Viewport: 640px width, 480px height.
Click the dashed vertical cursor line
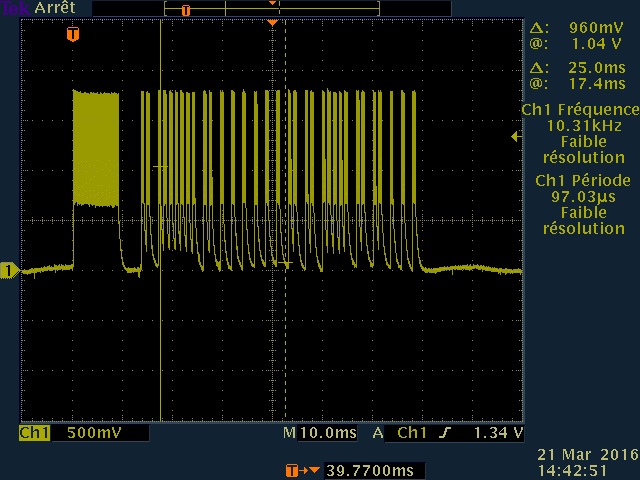[285, 220]
